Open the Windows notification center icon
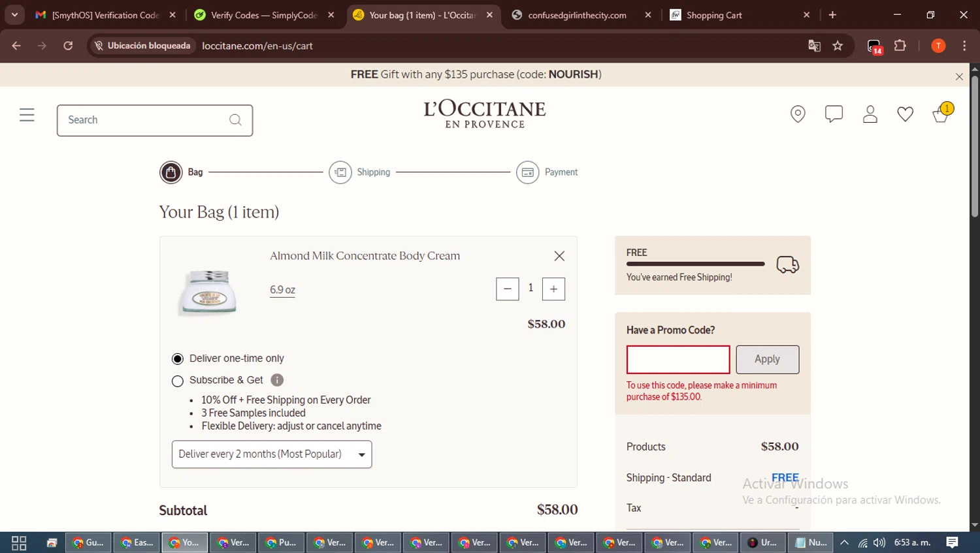The image size is (980, 553). tap(952, 543)
